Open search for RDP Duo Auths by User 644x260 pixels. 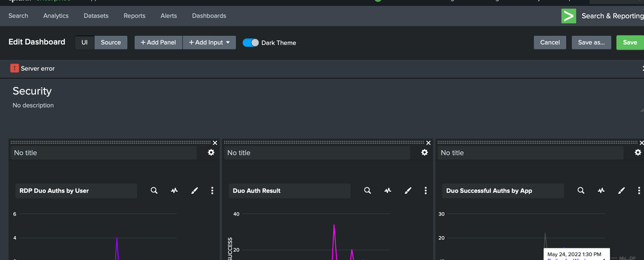tap(154, 190)
